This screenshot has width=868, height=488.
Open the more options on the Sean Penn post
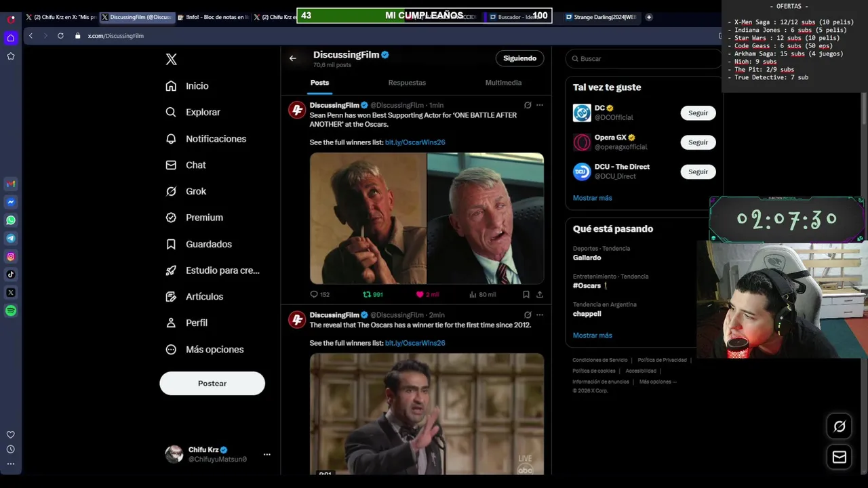[540, 105]
